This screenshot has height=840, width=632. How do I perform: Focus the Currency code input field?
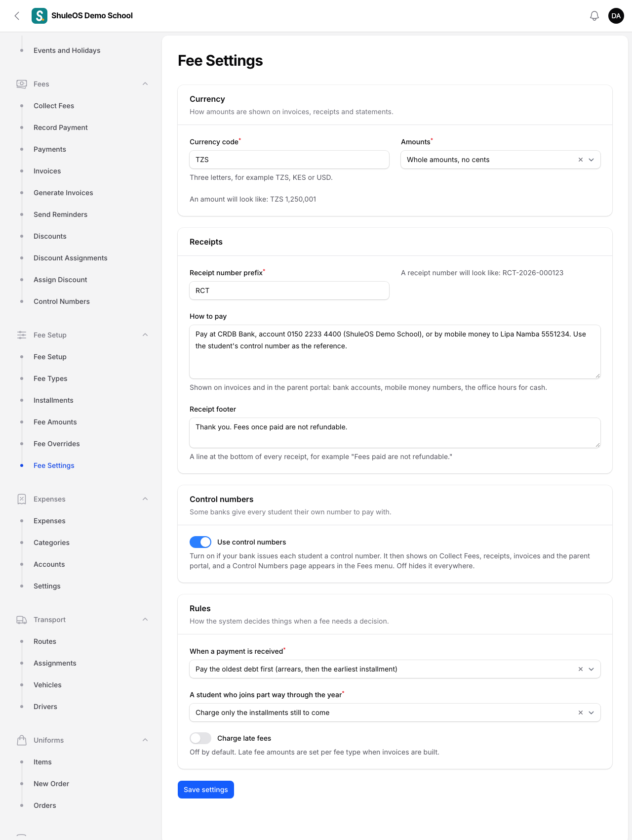coord(289,160)
